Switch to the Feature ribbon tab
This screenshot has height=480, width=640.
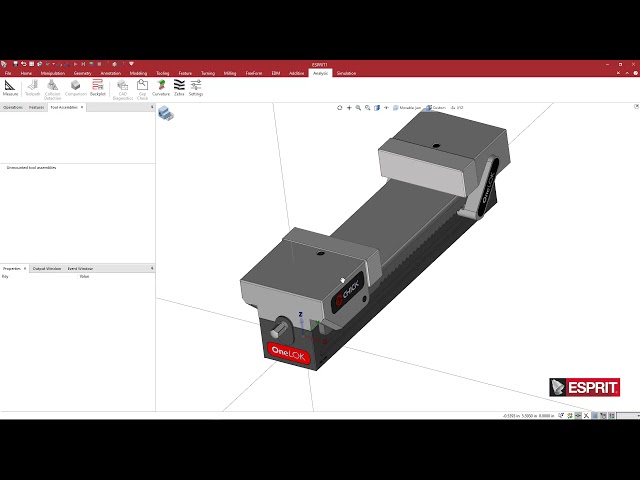(185, 73)
